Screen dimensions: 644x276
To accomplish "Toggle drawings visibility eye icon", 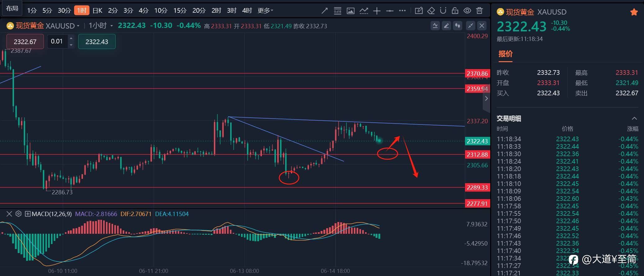I will (467, 11).
